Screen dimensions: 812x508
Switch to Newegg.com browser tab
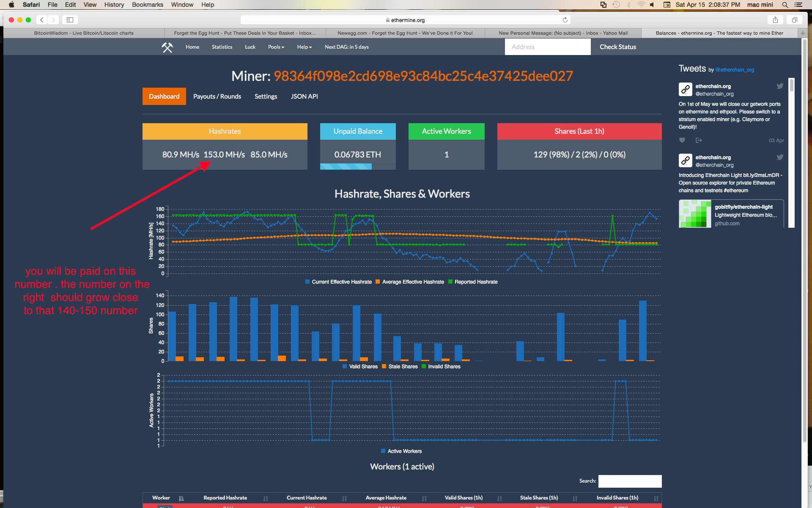405,33
